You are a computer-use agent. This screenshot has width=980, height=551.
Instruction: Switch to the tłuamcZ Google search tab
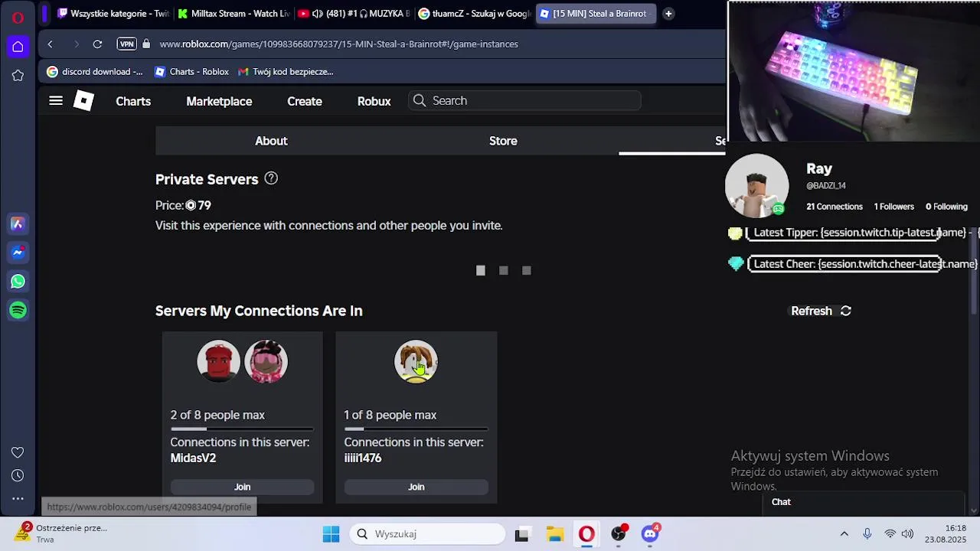tap(474, 13)
